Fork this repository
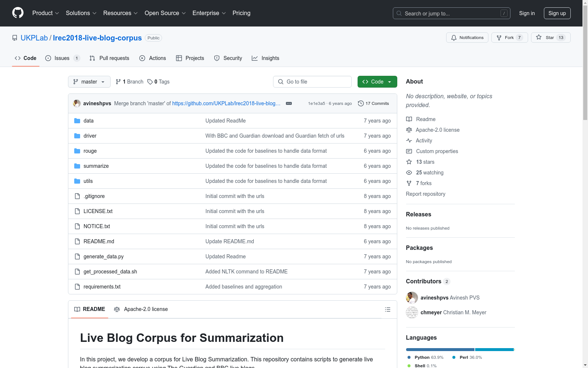Image resolution: width=588 pixels, height=368 pixels. point(509,38)
